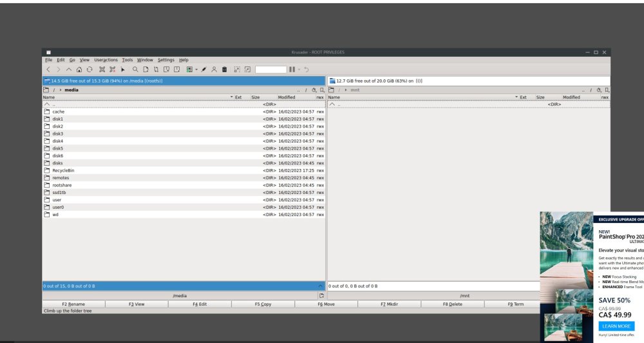Click the F9 Term button
Screen dimensions: 644x343
tap(515, 304)
